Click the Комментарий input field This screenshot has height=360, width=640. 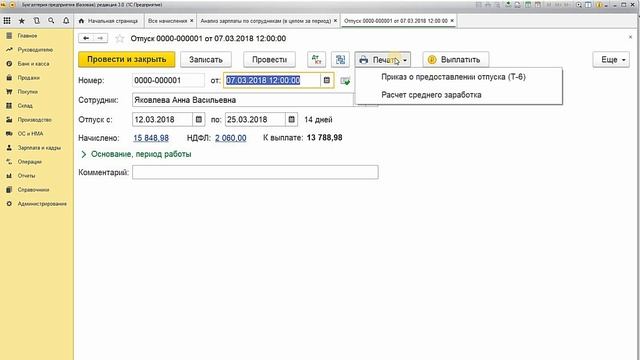(255, 172)
